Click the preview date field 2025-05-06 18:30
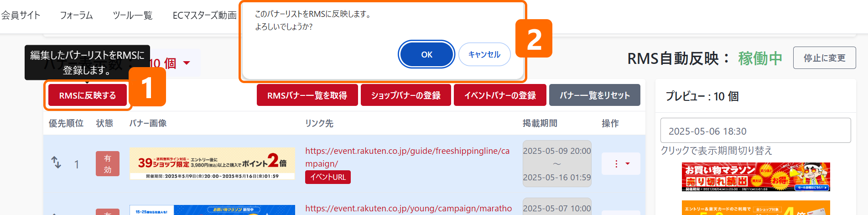This screenshot has height=215, width=868. pyautogui.click(x=755, y=131)
